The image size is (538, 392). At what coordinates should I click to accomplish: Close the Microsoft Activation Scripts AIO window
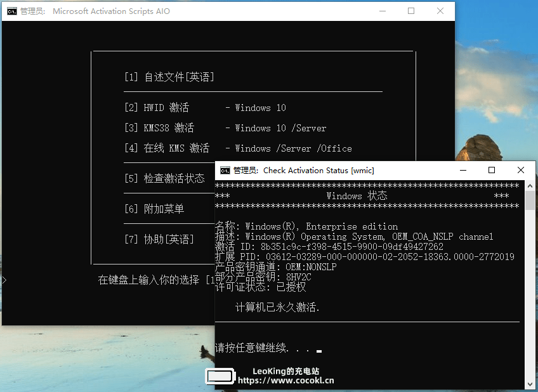440,11
